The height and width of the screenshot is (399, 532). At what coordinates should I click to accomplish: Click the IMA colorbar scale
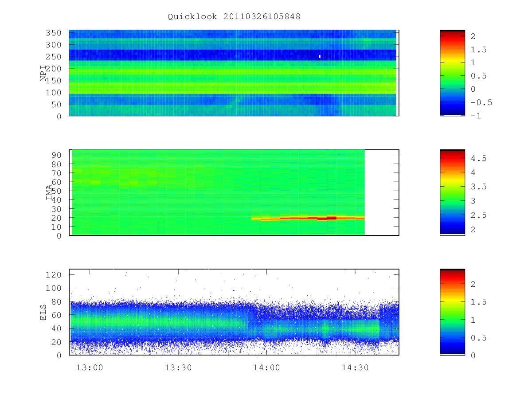tap(452, 192)
